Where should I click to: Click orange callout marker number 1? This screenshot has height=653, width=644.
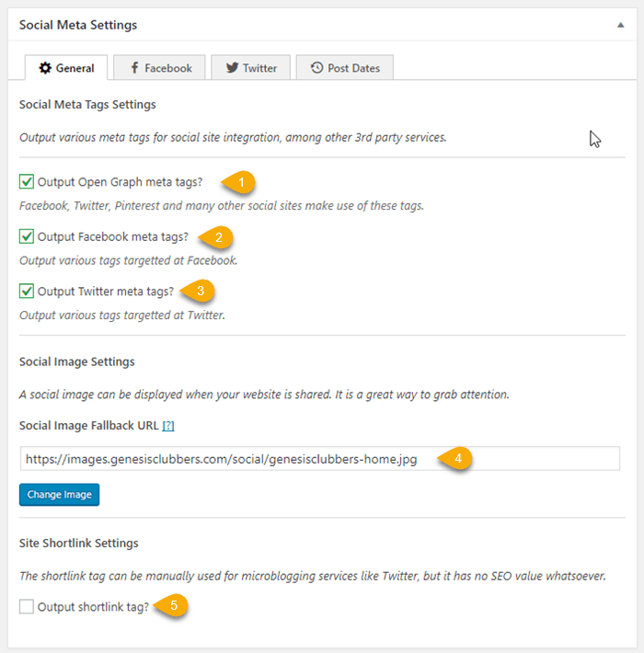point(241,182)
